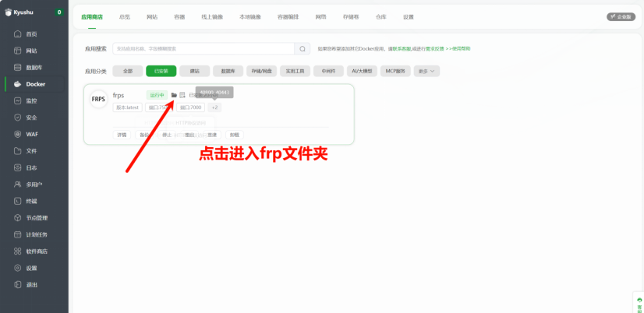Viewport: 644px width, 313px height.
Task: Open 计划任务 in the sidebar
Action: click(x=37, y=234)
